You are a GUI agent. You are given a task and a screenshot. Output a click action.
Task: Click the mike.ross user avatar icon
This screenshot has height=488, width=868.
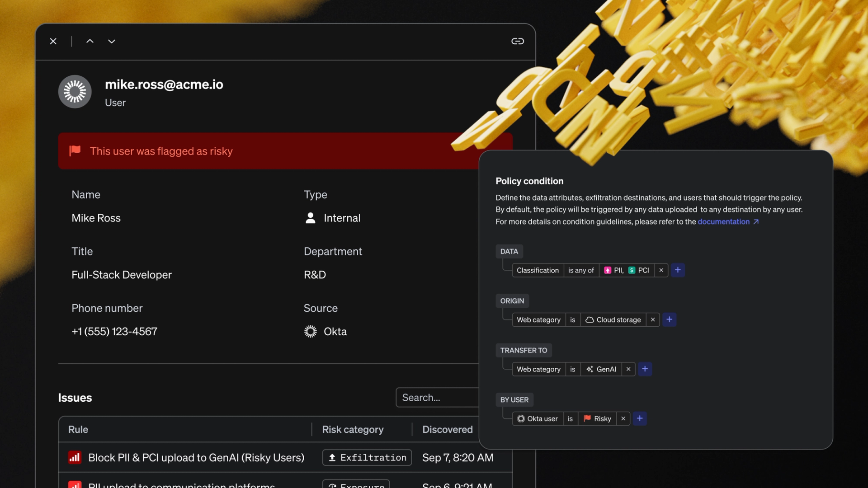75,92
